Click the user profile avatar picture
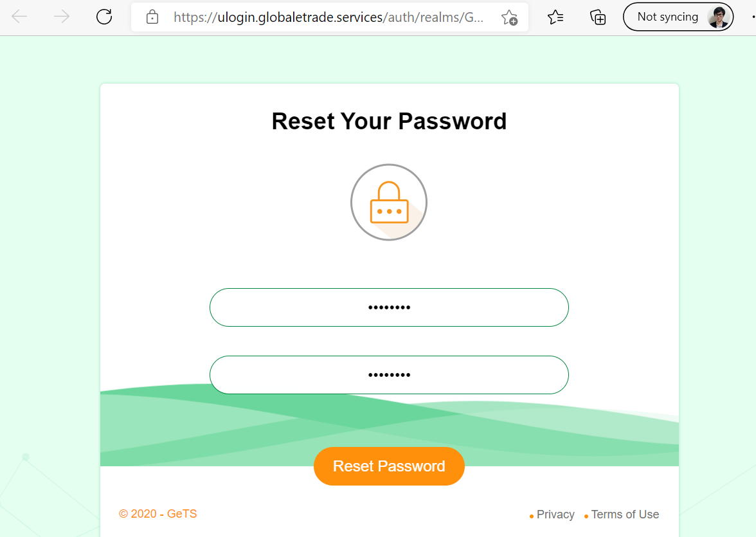 coord(717,17)
